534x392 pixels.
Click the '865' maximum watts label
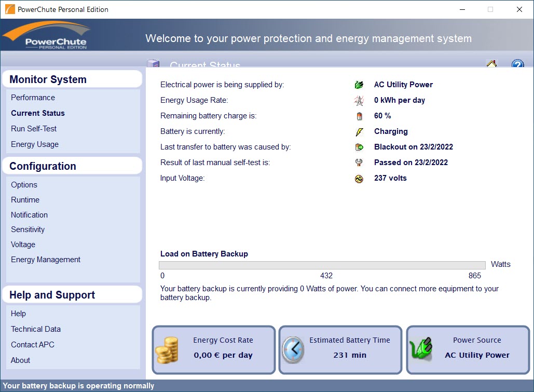[x=475, y=275]
